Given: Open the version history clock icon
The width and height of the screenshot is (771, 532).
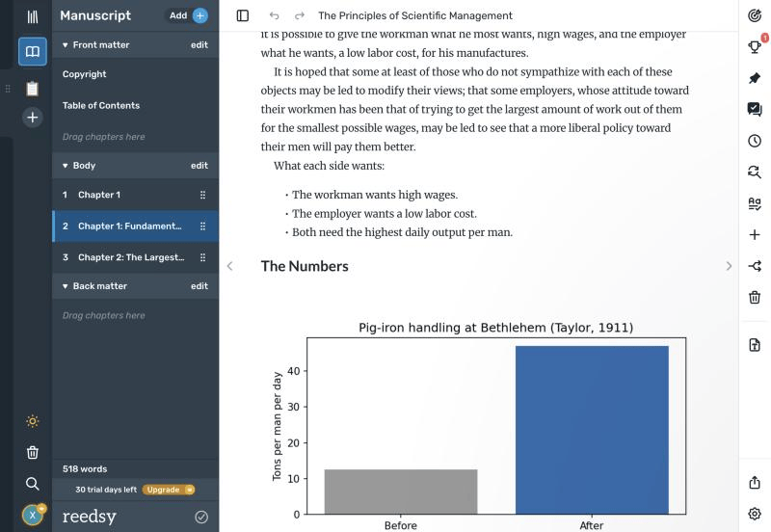Looking at the screenshot, I should point(755,141).
